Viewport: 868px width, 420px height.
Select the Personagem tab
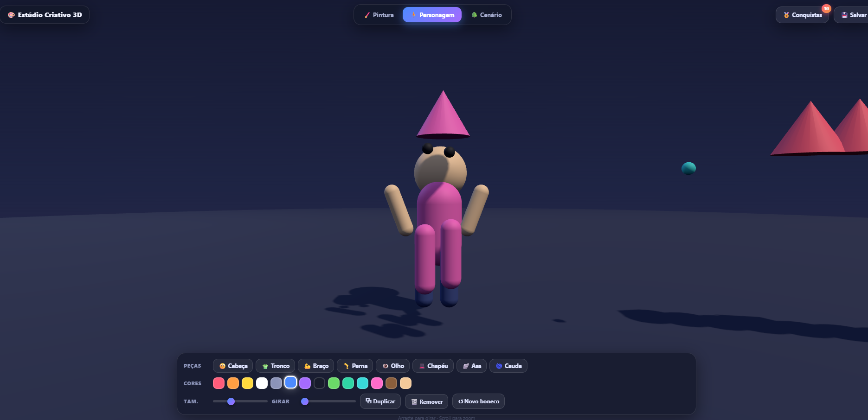point(432,15)
